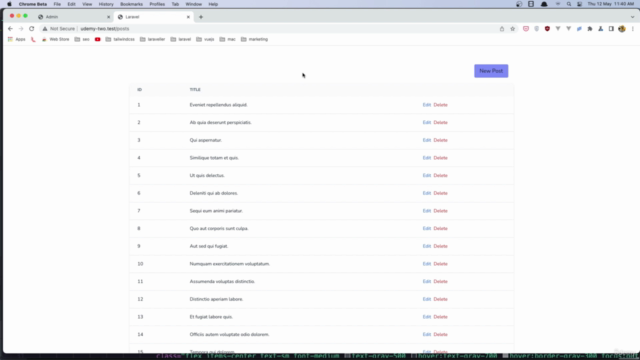The image size is (640, 360).
Task: Edit post 5 Ut quis delectus
Action: (x=427, y=176)
